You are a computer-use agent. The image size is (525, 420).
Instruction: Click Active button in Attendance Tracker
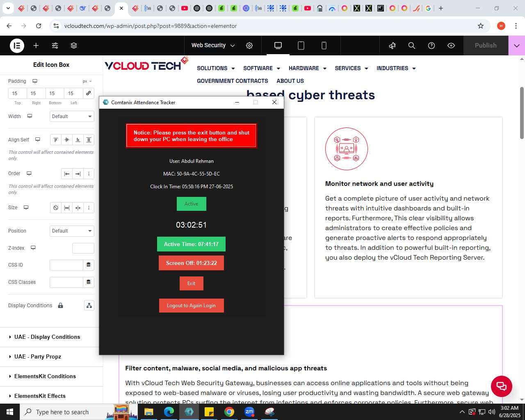(x=191, y=204)
